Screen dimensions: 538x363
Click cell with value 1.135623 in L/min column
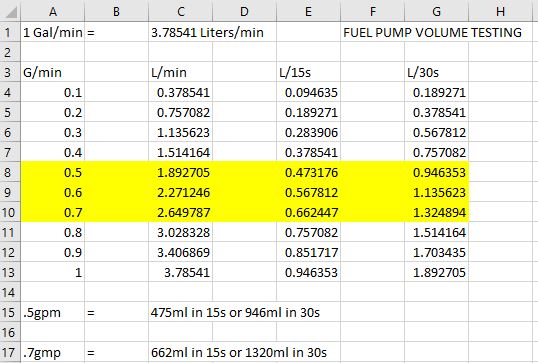coord(180,132)
